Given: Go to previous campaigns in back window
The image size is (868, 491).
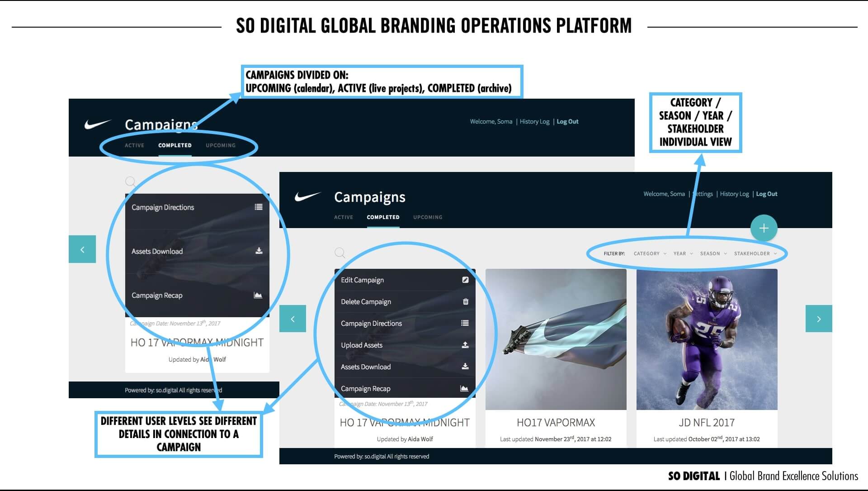Looking at the screenshot, I should point(82,249).
